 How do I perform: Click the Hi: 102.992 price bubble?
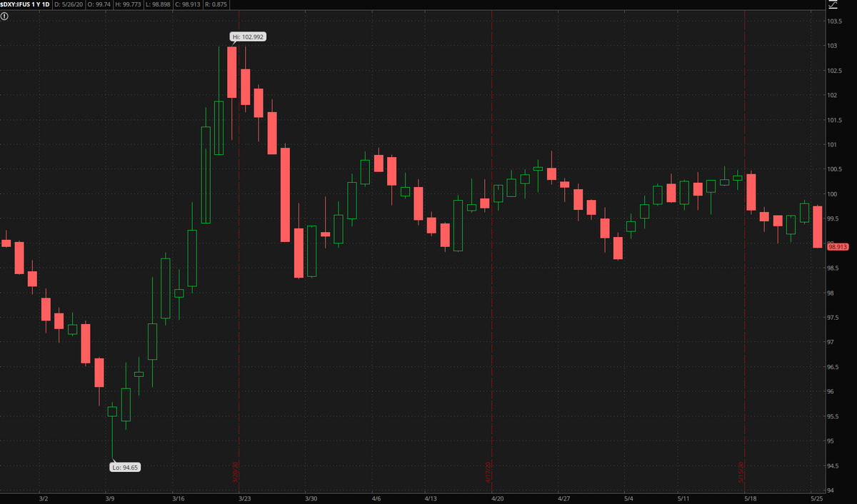(x=247, y=36)
